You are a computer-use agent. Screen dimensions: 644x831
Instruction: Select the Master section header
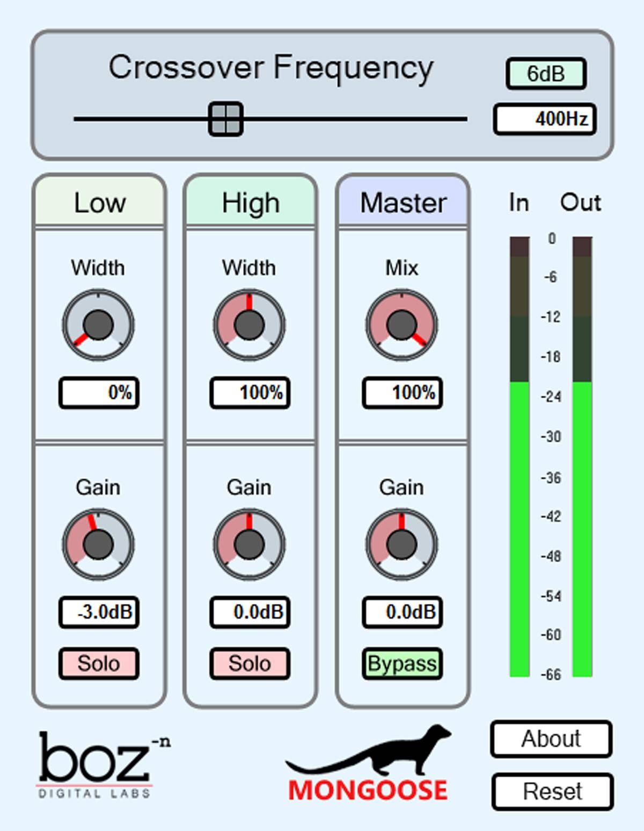click(403, 202)
